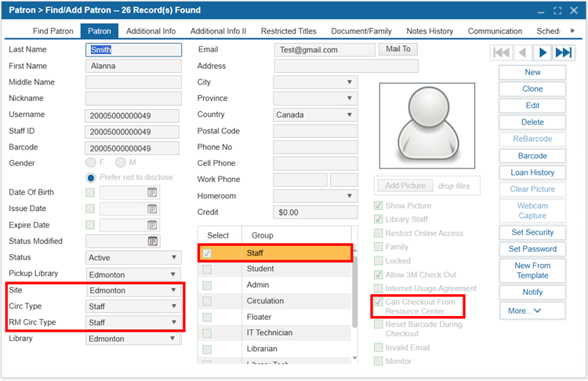This screenshot has width=588, height=381.
Task: Open the More options dropdown button
Action: pyautogui.click(x=532, y=310)
